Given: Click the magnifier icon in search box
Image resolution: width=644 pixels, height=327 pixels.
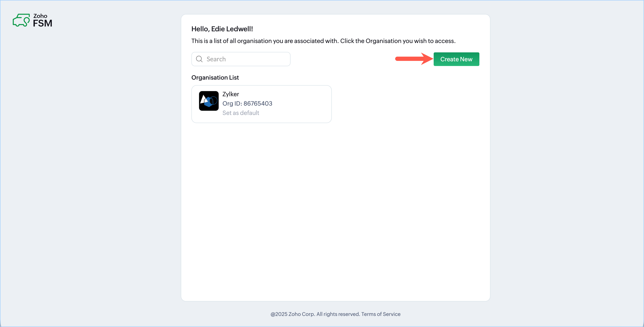Looking at the screenshot, I should (x=199, y=59).
